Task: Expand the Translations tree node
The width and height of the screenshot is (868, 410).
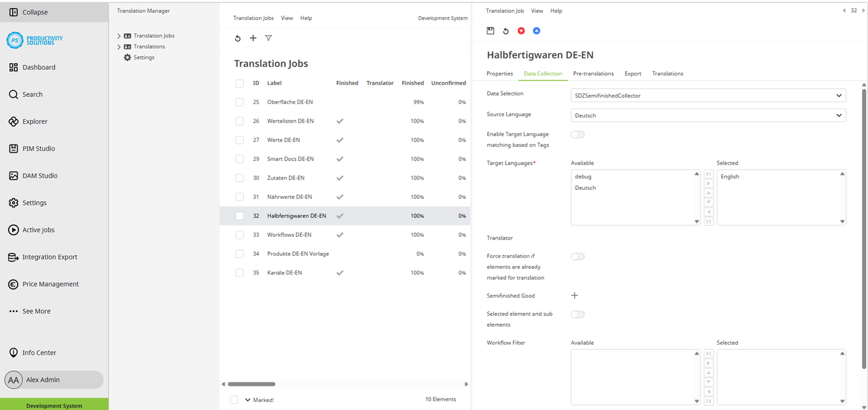Action: (x=119, y=46)
